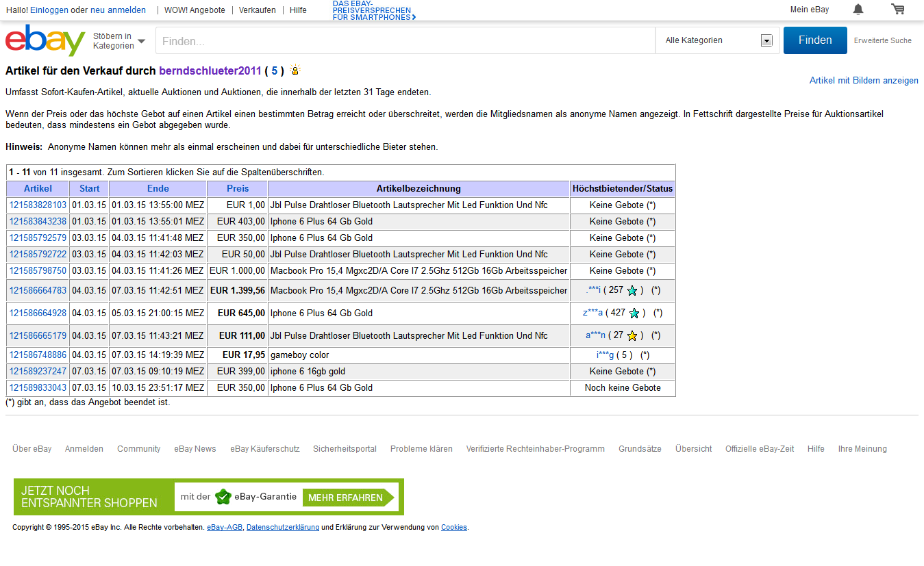Screen dimensions: 924x566
Task: Click the Einloggen link
Action: (49, 10)
